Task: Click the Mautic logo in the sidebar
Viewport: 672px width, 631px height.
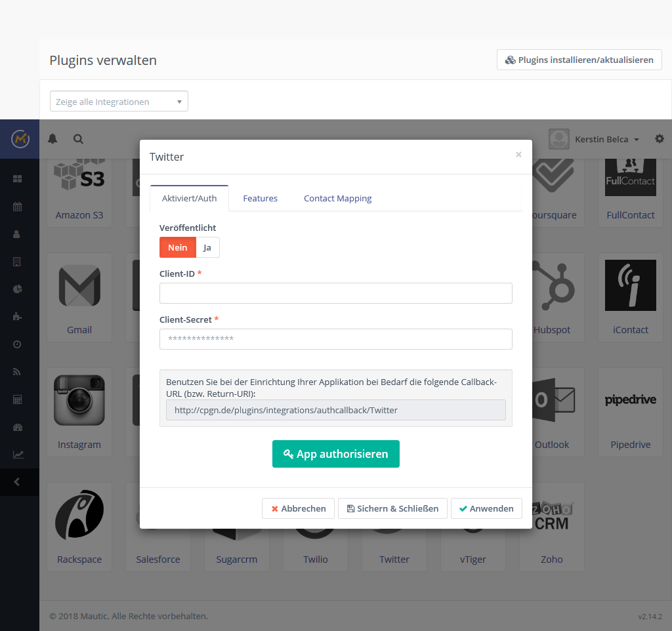Action: point(20,139)
